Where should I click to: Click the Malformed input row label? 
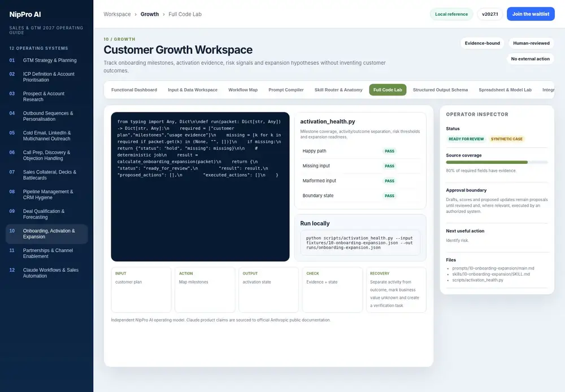[319, 181]
